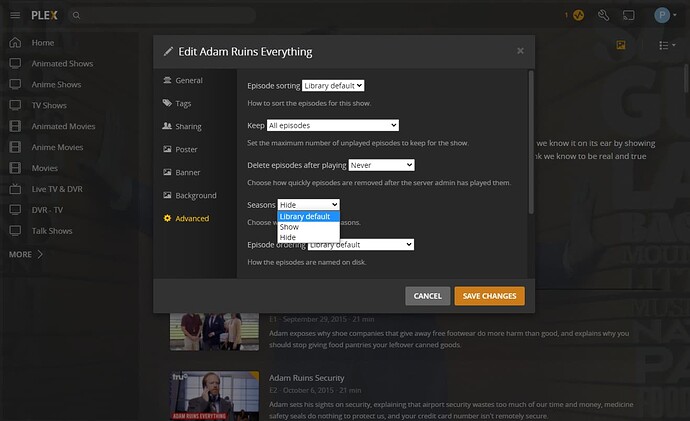Select the Advanced tab

tap(186, 218)
